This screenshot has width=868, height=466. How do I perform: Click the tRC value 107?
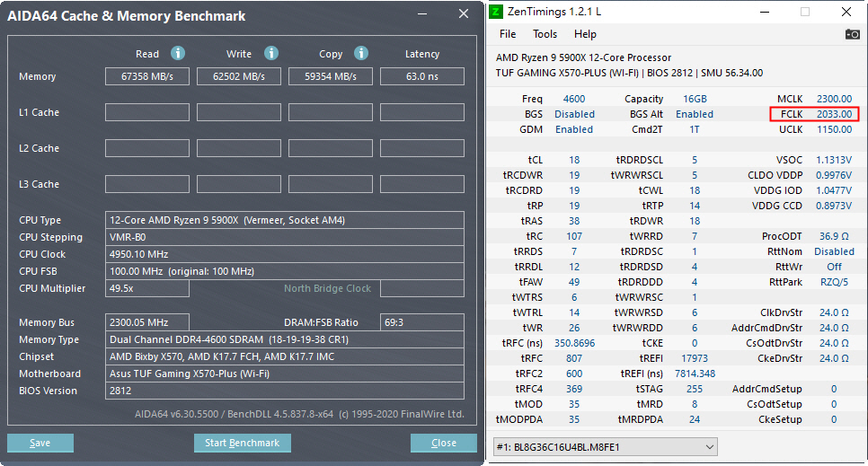[x=574, y=236]
